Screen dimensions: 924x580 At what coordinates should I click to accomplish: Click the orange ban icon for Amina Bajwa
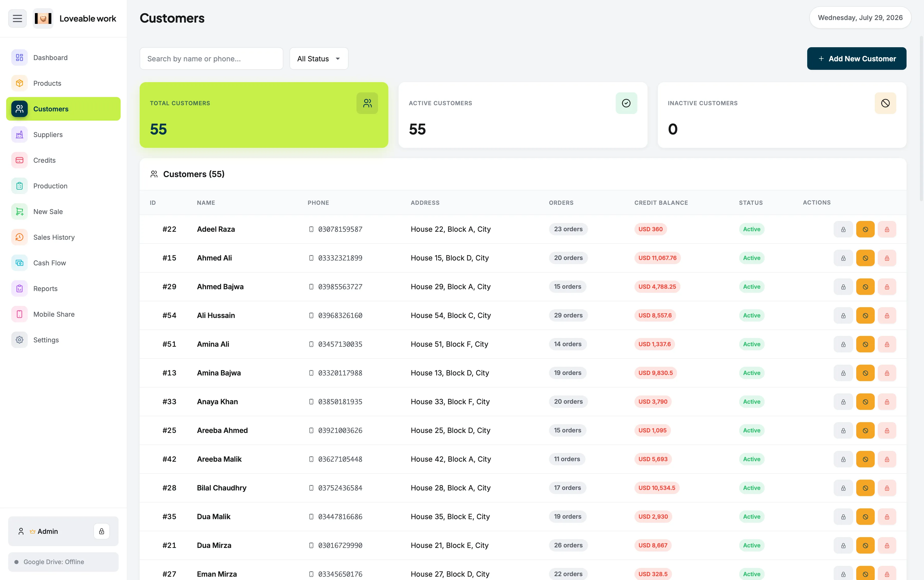coord(865,373)
